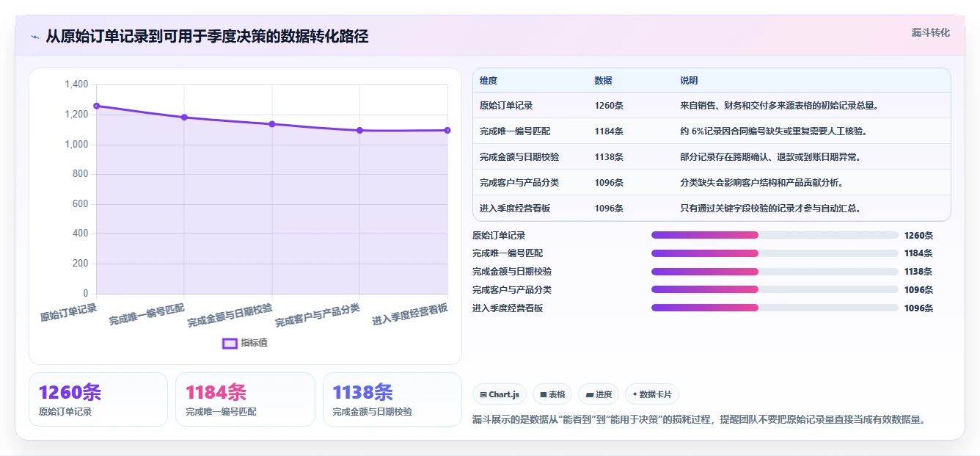The height and width of the screenshot is (456, 980).
Task: Click the 1260条 value in the table
Action: click(609, 106)
